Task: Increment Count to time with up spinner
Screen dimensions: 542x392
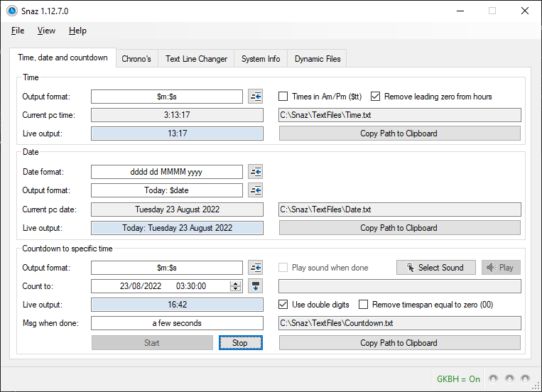Action: tap(236, 283)
